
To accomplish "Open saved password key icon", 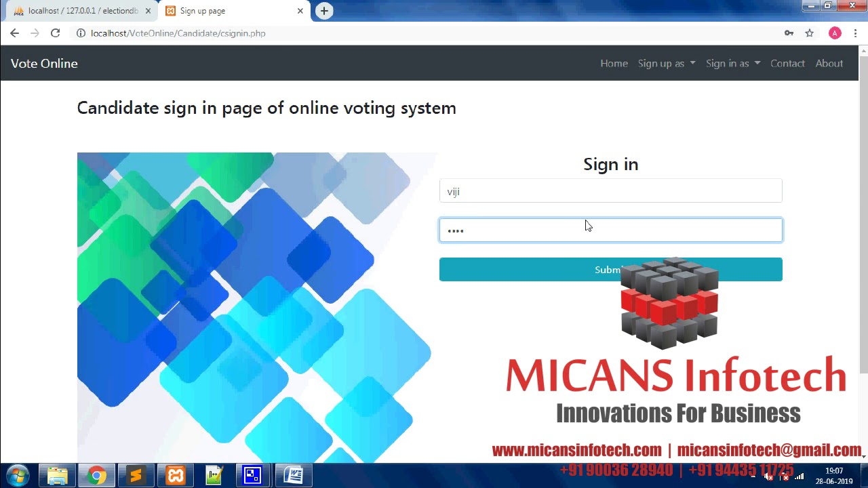I will [789, 33].
